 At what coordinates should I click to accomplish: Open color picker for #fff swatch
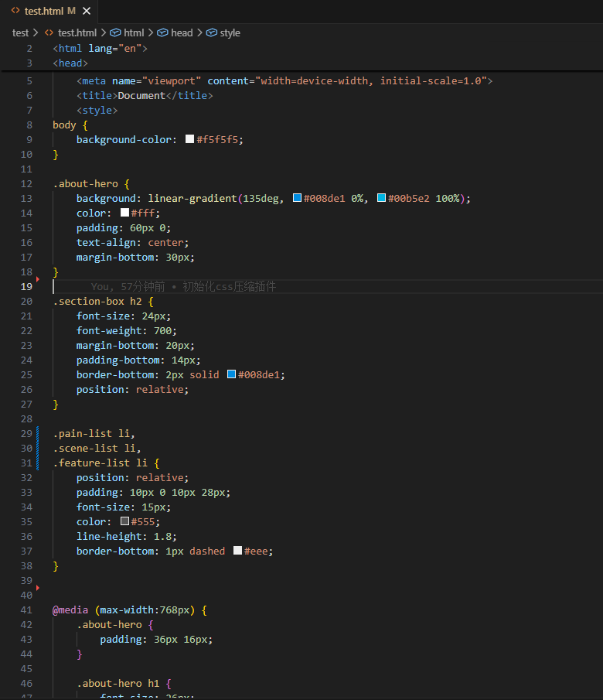[124, 213]
